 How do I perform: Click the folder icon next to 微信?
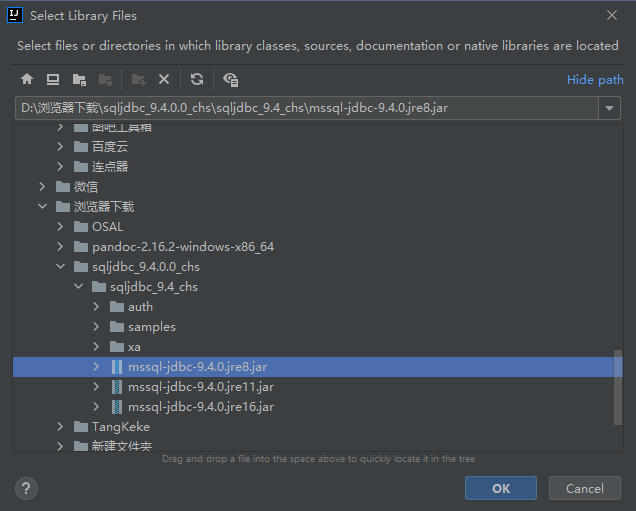coord(62,187)
